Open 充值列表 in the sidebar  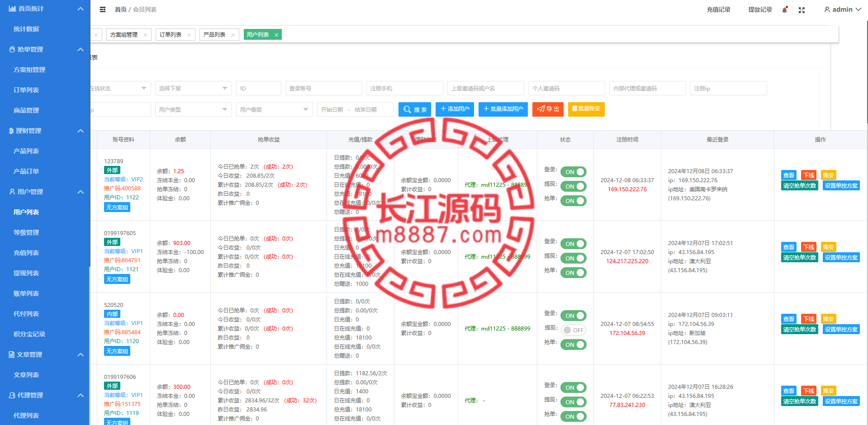point(26,253)
